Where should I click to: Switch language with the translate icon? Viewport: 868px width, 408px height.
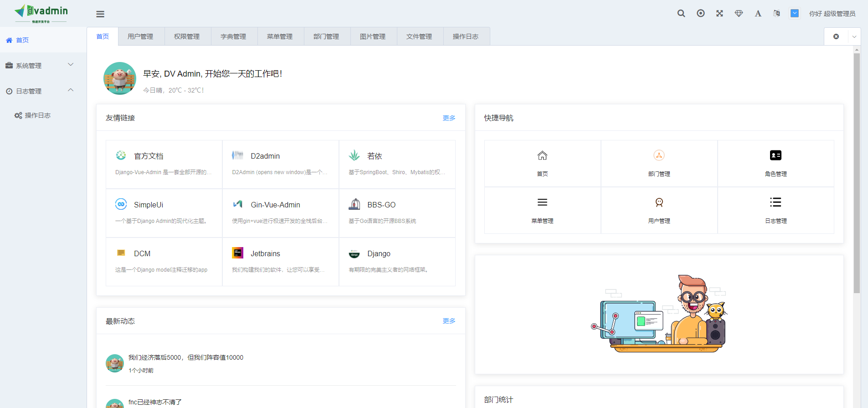click(776, 14)
